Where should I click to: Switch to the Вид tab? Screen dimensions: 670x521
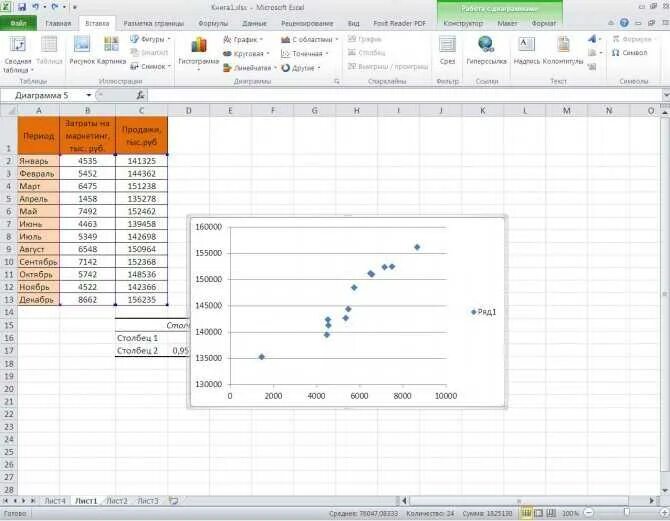tap(353, 24)
